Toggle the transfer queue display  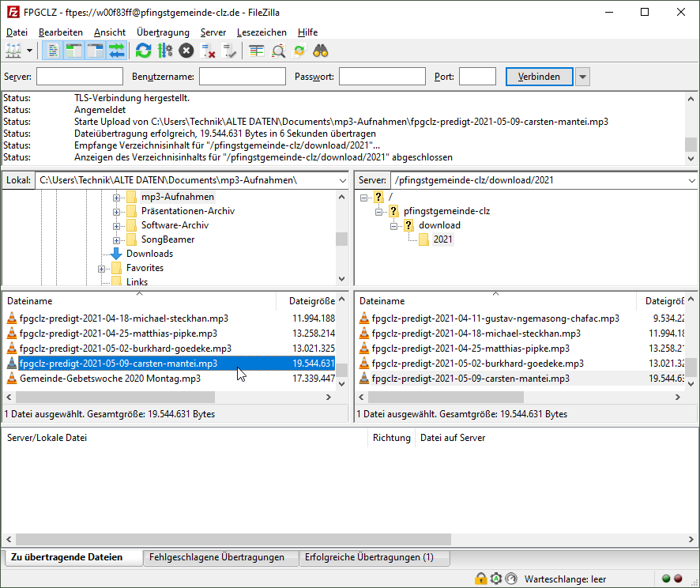(116, 51)
